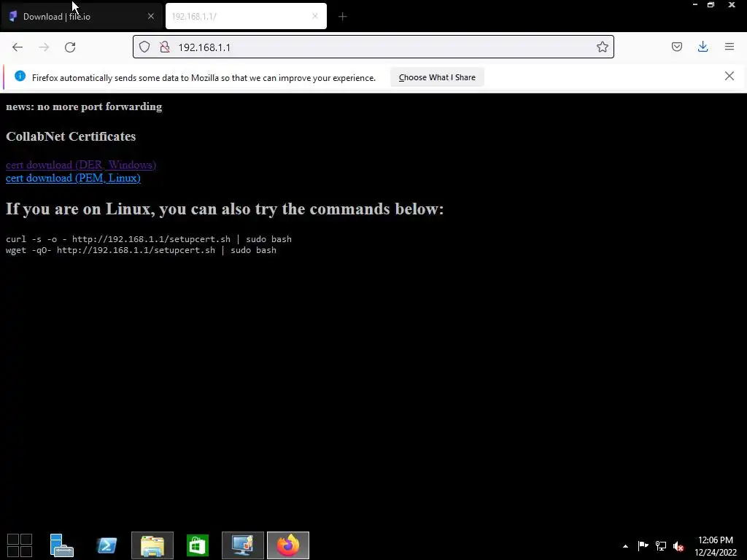Click the Linux commands heading text
Image resolution: width=747 pixels, height=560 pixels.
(x=225, y=209)
